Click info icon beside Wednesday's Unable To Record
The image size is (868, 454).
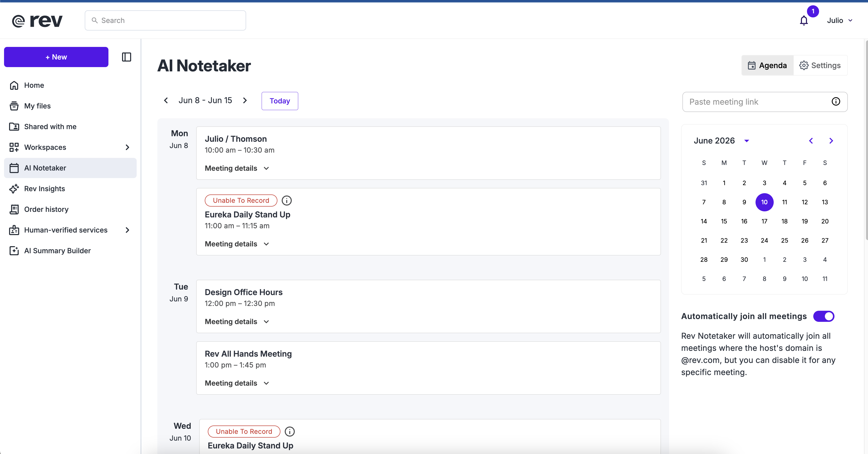coord(290,431)
